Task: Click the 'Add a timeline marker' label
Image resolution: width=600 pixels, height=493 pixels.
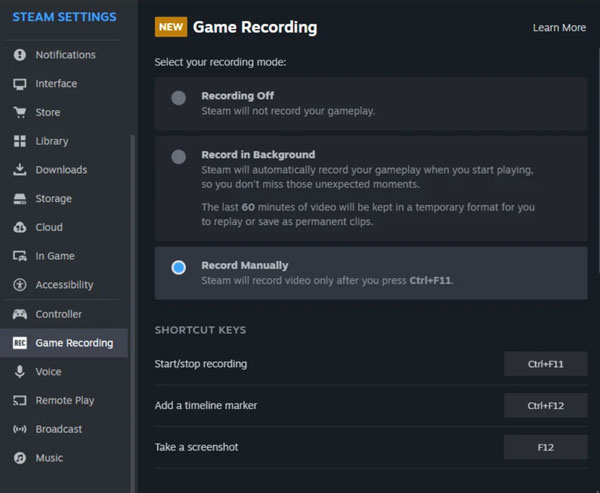Action: (206, 406)
